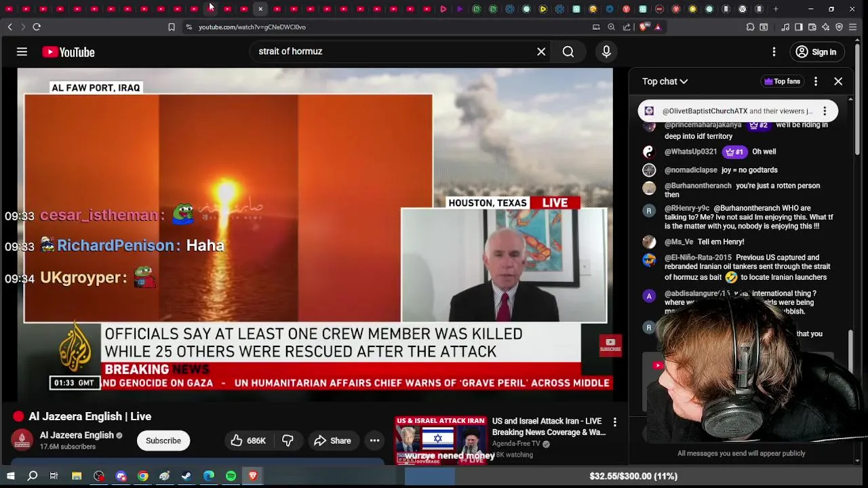Open Agenda-Free TV channel link
This screenshot has height=488, width=868.
coord(516,444)
